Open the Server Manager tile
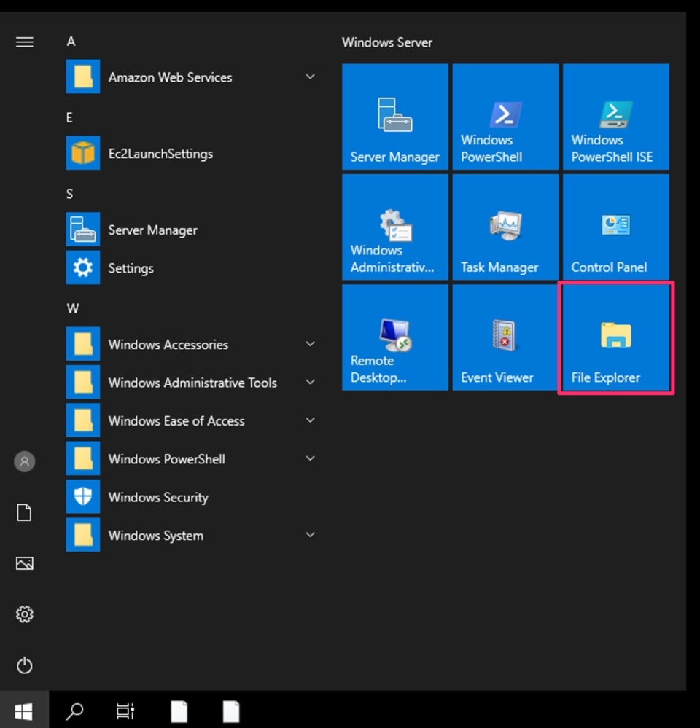This screenshot has width=700, height=728. 394,117
